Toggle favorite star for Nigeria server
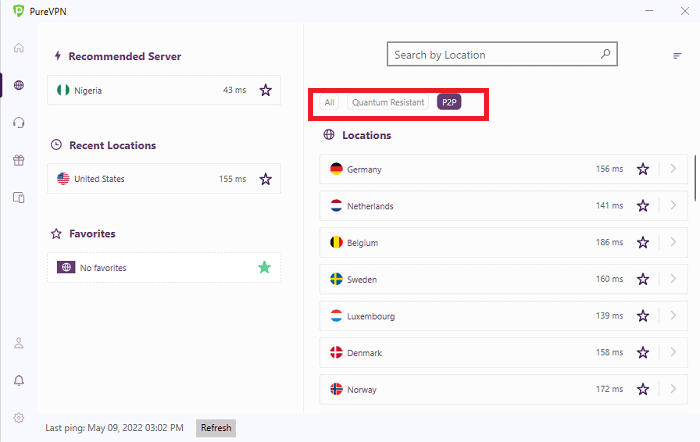The width and height of the screenshot is (700, 442). coord(266,90)
